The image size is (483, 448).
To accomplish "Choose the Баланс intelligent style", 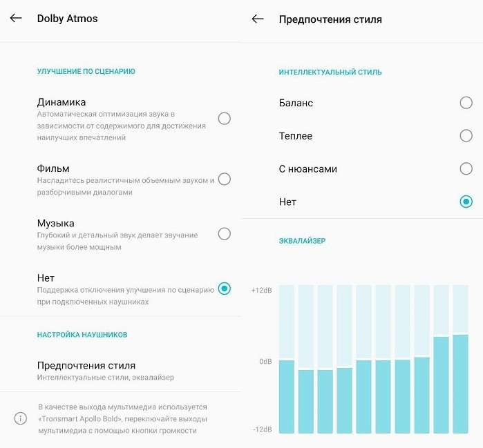I will coord(466,103).
